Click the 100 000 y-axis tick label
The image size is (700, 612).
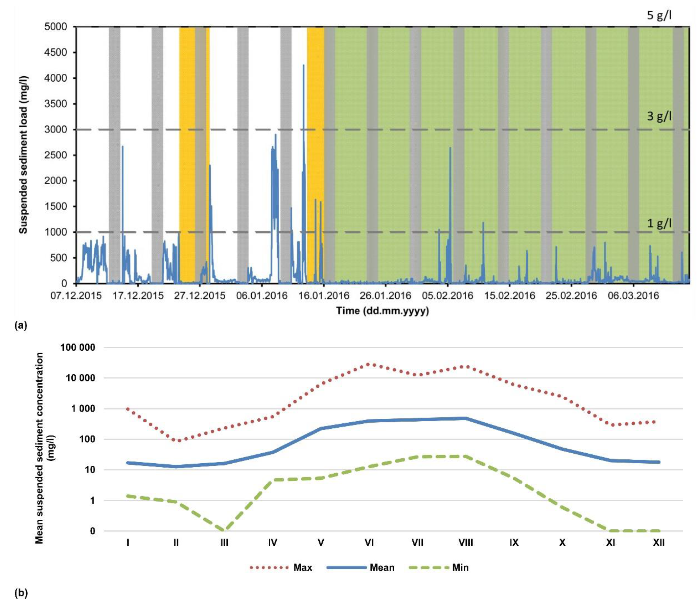tap(78, 348)
